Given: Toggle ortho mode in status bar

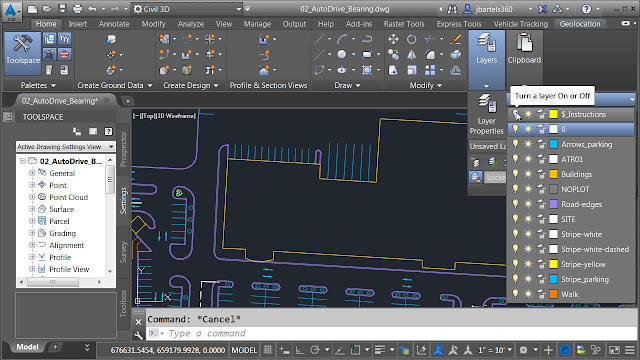Looking at the screenshot, I should point(300,350).
